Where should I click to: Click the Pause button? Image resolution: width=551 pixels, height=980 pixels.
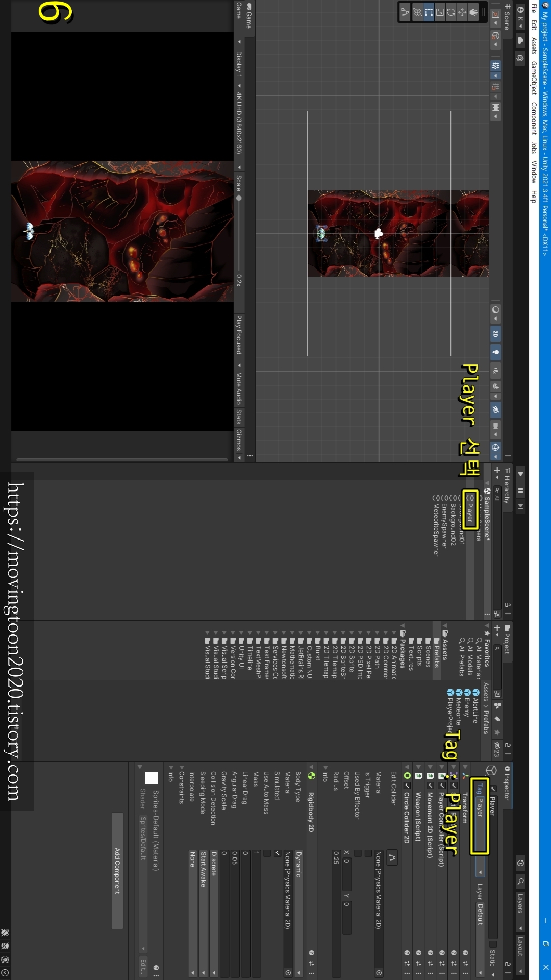[520, 491]
